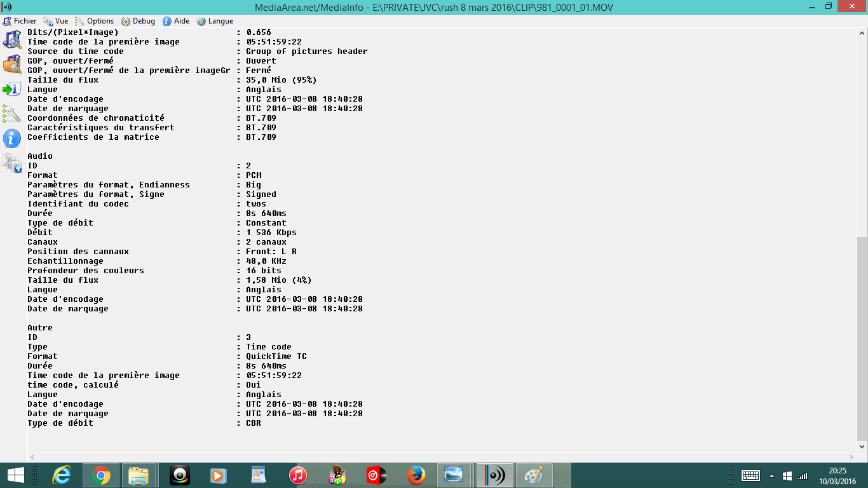Click the webcam app icon in taskbar
Viewport: 868px width, 488px height.
coord(180,475)
